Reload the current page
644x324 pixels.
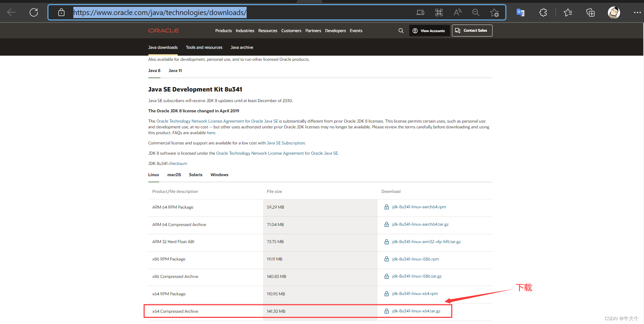click(x=34, y=12)
